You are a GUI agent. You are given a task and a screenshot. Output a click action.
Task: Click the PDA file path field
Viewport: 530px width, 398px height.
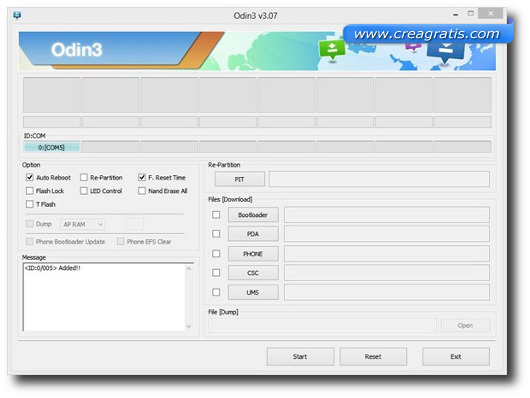(x=387, y=234)
